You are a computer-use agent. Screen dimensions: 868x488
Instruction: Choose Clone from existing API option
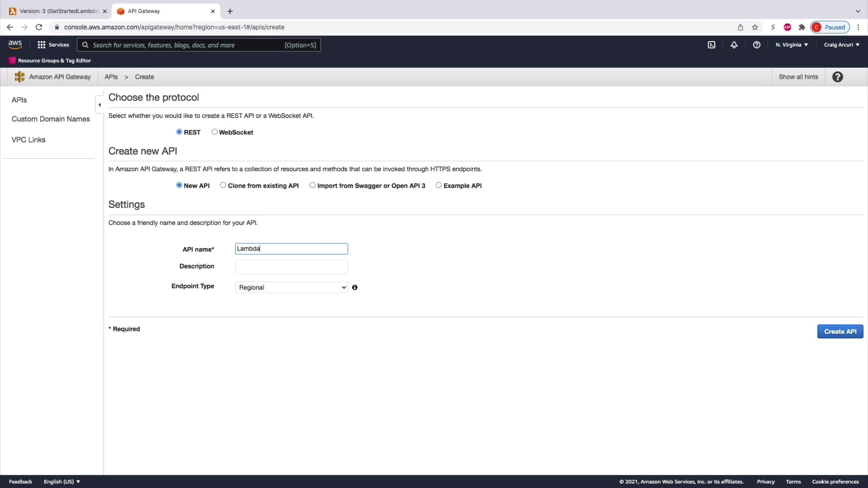click(223, 185)
